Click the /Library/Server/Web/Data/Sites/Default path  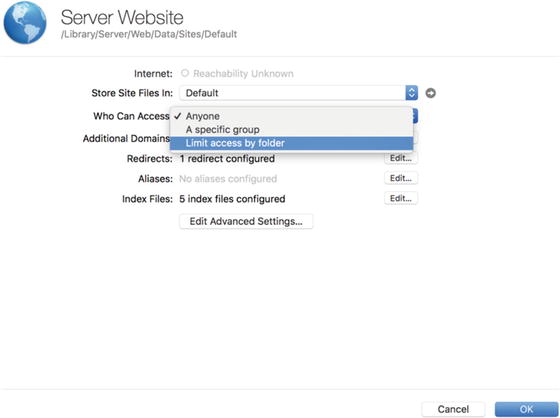(x=149, y=34)
